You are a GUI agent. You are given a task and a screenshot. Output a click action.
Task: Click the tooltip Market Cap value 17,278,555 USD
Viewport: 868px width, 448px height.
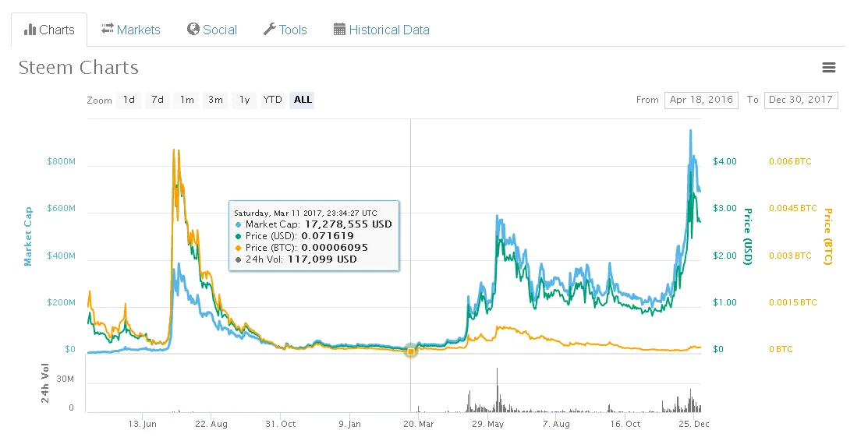coord(348,224)
